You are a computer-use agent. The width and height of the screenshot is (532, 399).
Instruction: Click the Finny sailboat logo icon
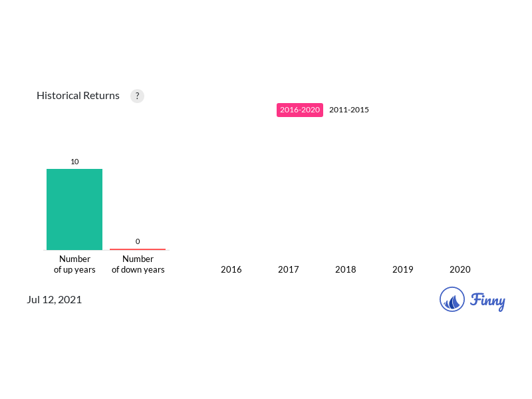(452, 299)
